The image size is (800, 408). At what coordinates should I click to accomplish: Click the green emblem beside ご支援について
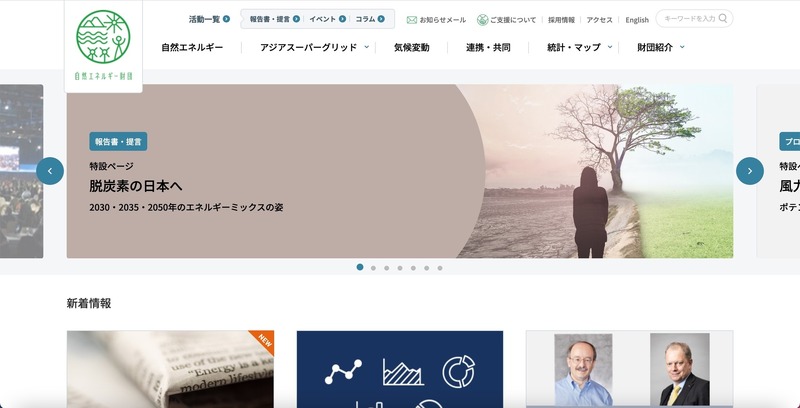[x=483, y=20]
